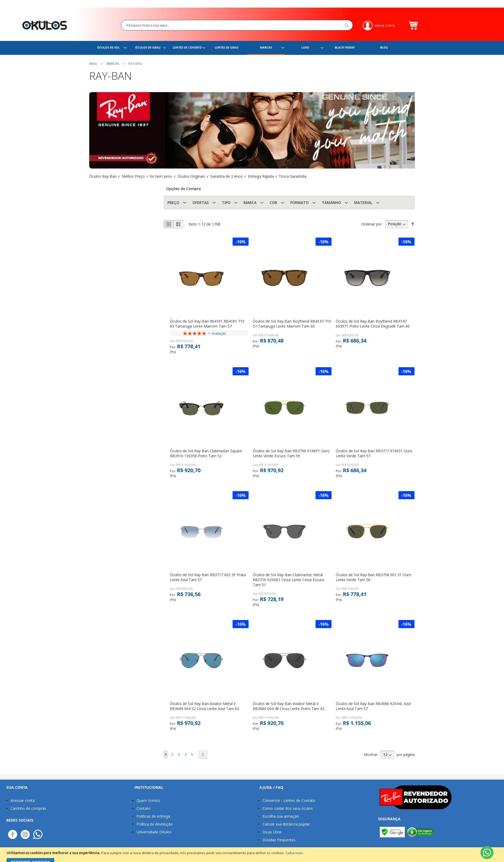Open the Preço filter dropdown

tap(177, 202)
